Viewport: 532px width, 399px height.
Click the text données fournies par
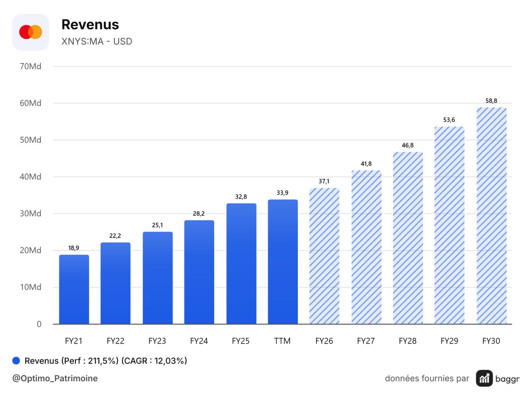click(427, 379)
